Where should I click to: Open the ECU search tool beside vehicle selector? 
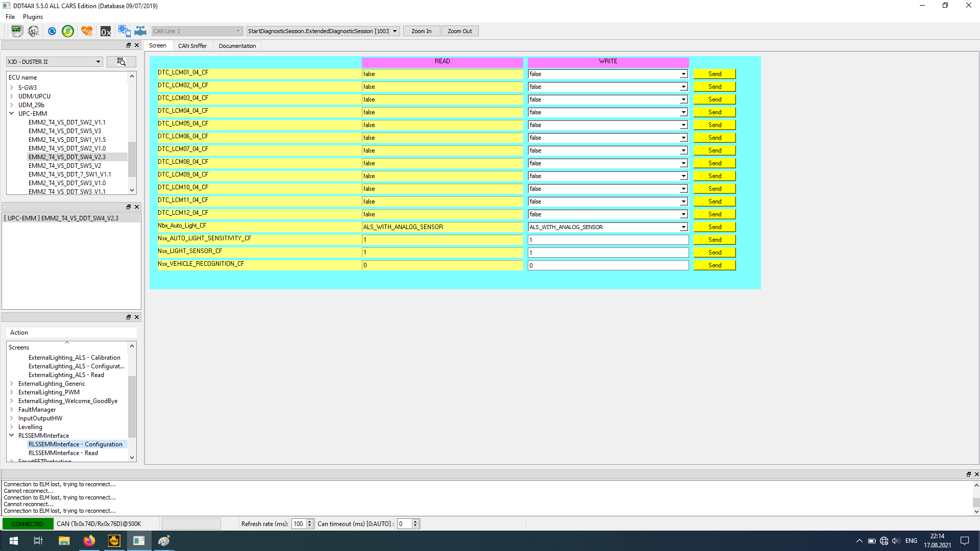(121, 61)
